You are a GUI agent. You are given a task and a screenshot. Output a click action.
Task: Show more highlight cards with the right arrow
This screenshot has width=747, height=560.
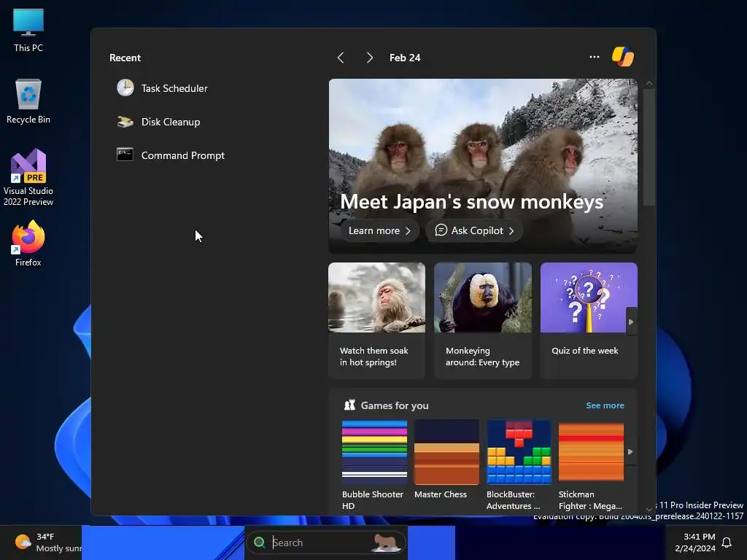(x=631, y=322)
